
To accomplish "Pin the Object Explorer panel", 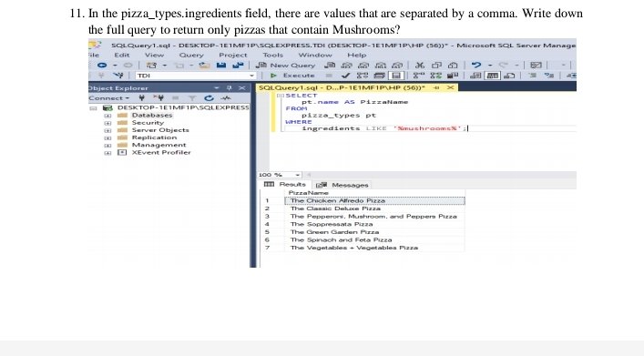I will pyautogui.click(x=230, y=88).
